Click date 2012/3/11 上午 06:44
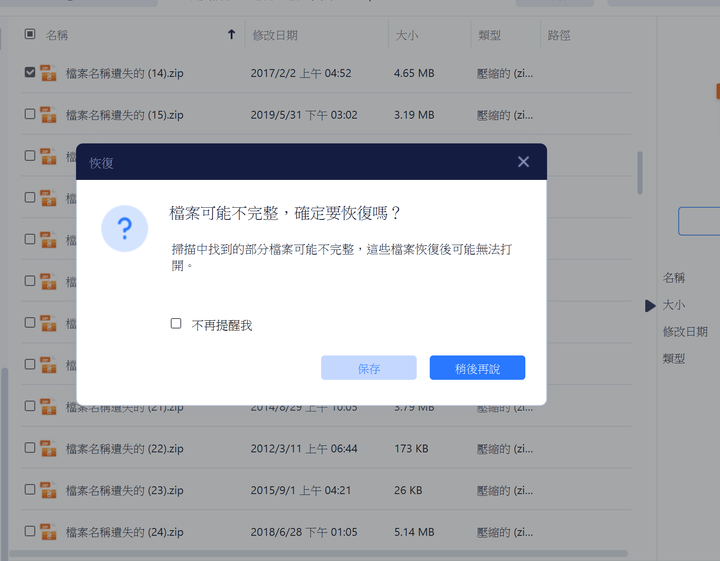The width and height of the screenshot is (720, 561). (x=304, y=449)
